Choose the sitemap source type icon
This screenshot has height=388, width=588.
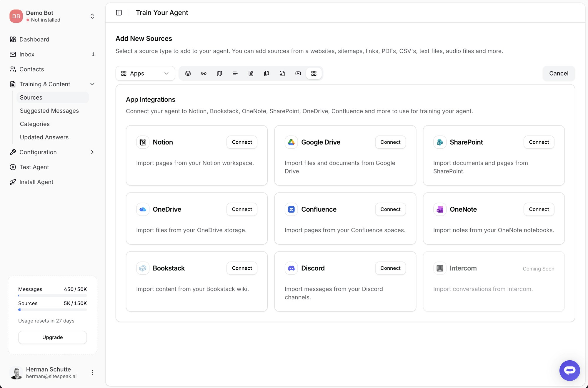[x=219, y=73]
